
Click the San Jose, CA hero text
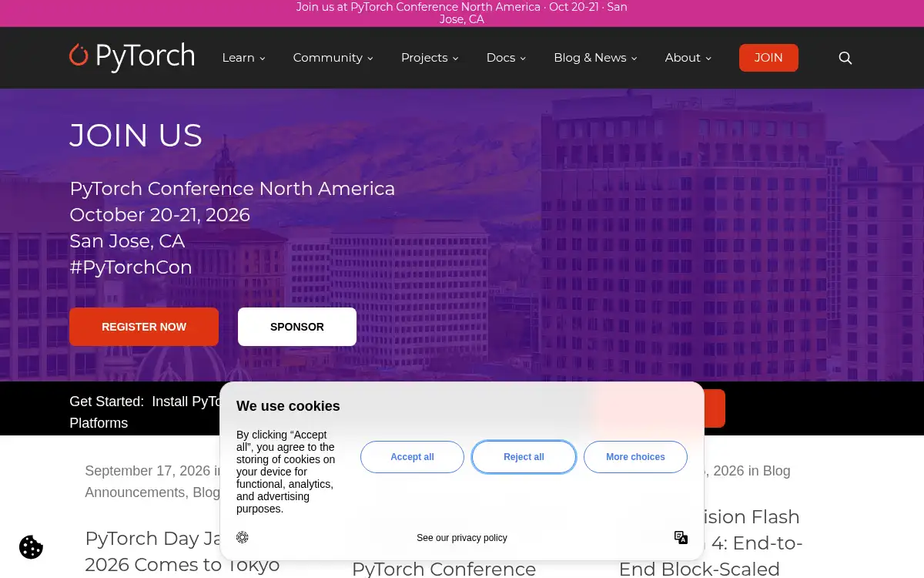click(127, 241)
